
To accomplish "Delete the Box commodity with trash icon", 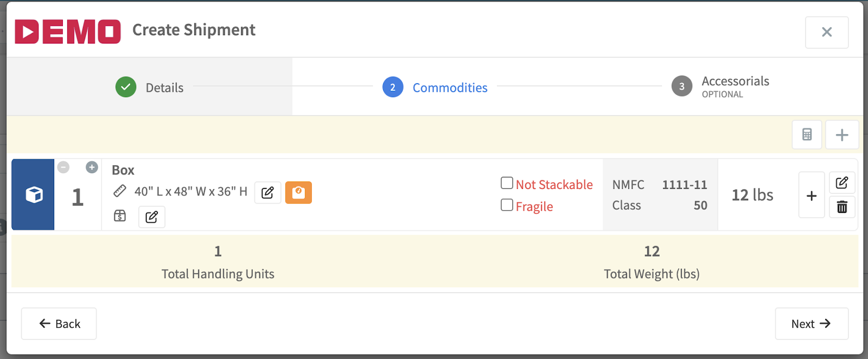I will click(842, 207).
